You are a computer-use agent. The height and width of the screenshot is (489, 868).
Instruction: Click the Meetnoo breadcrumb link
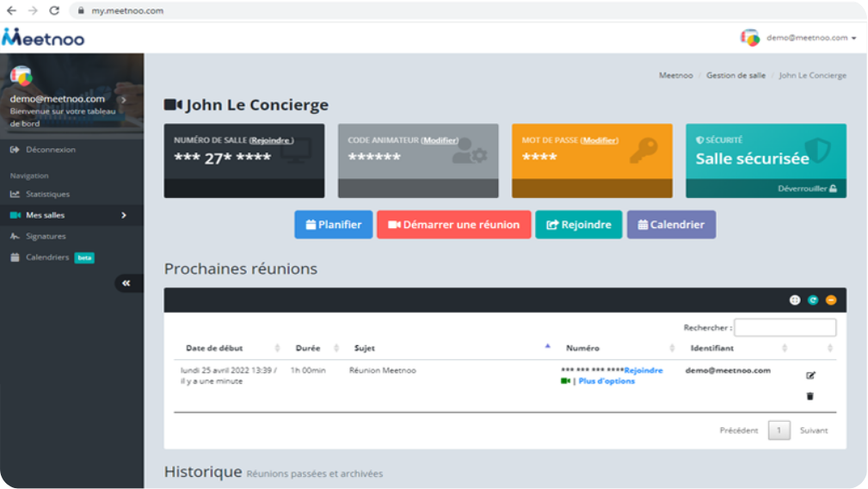(676, 75)
